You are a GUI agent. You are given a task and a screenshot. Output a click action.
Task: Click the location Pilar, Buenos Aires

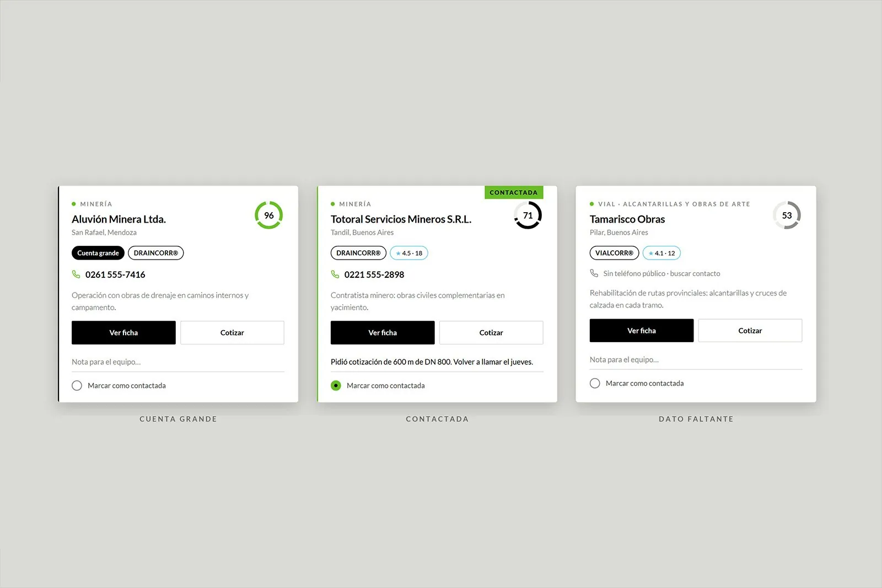coord(619,233)
